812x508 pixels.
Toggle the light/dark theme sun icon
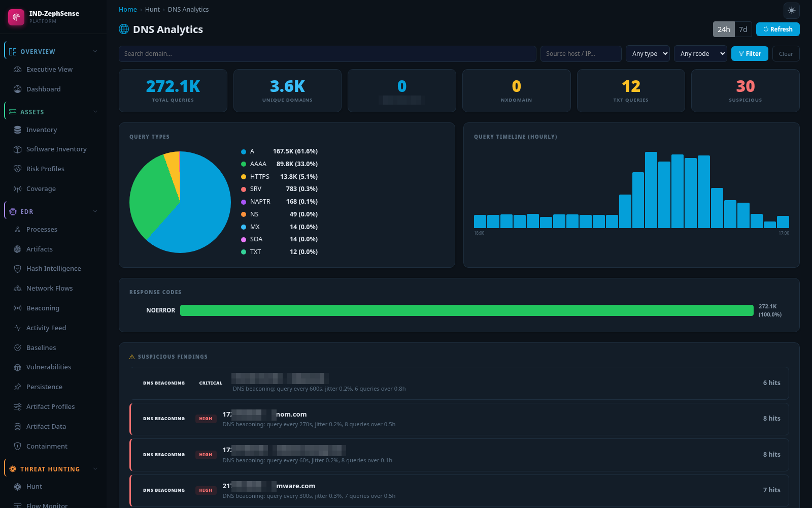tap(792, 10)
